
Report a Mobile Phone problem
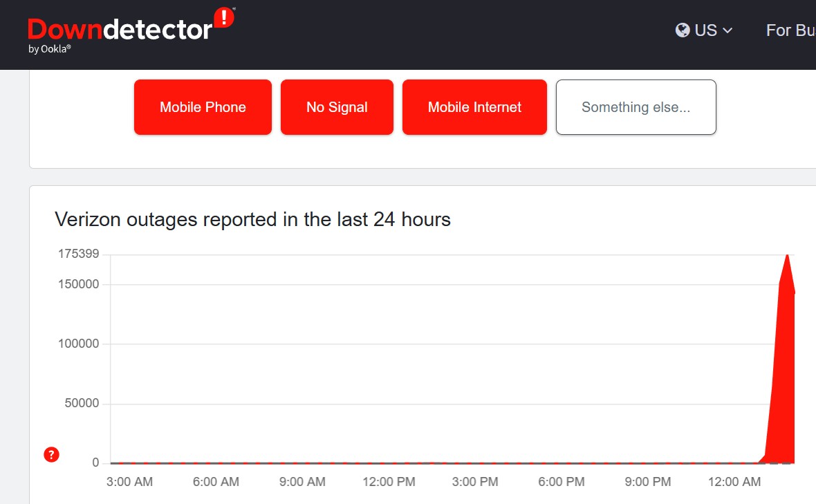203,107
